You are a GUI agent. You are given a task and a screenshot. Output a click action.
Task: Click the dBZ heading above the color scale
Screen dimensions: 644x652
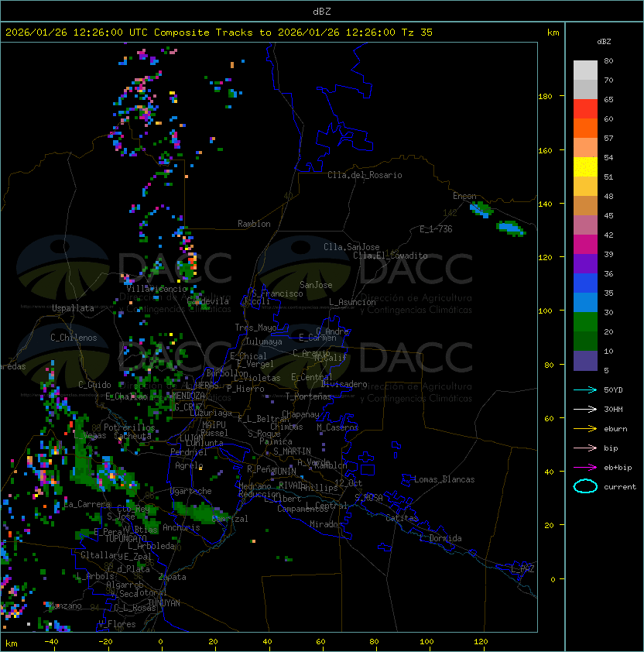click(604, 42)
